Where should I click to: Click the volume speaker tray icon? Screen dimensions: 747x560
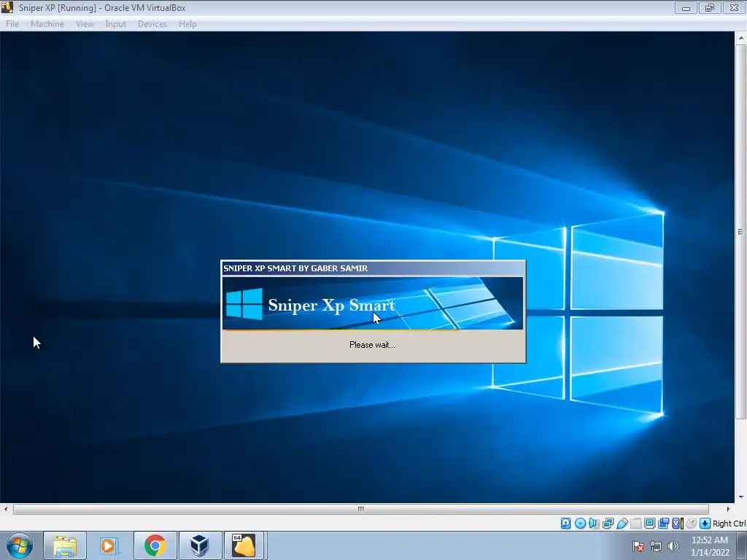[673, 546]
